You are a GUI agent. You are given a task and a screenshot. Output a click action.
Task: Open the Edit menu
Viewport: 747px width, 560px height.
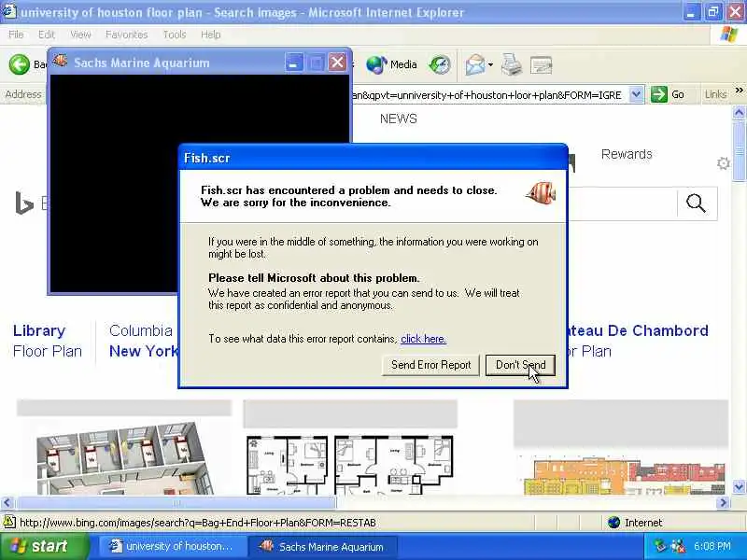click(x=46, y=35)
